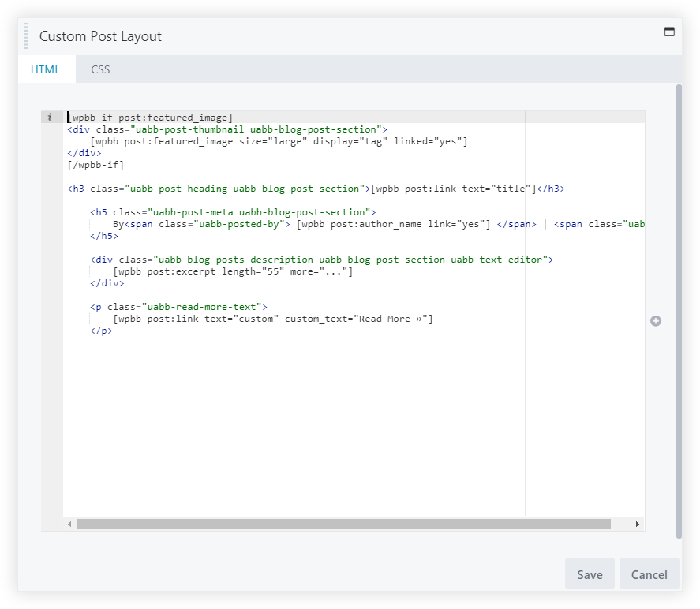Click the horizontal scrollbar left arrow
This screenshot has height=609, width=700.
pos(69,525)
